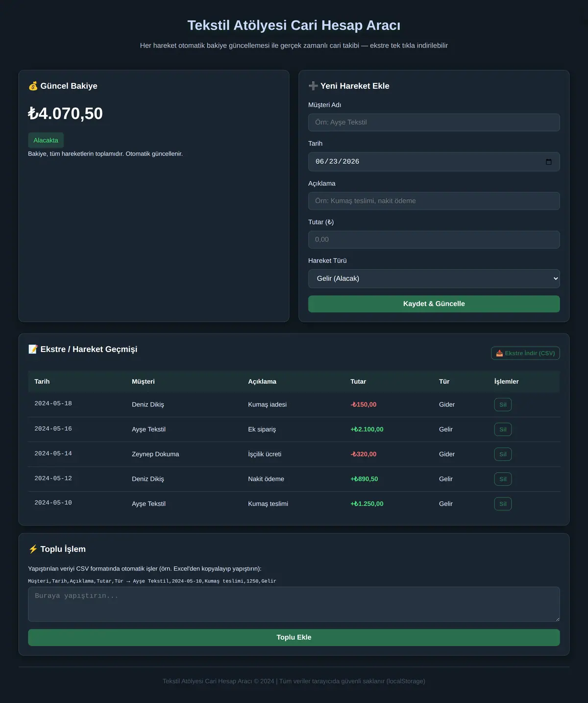Click the İşlemler column header

click(506, 382)
